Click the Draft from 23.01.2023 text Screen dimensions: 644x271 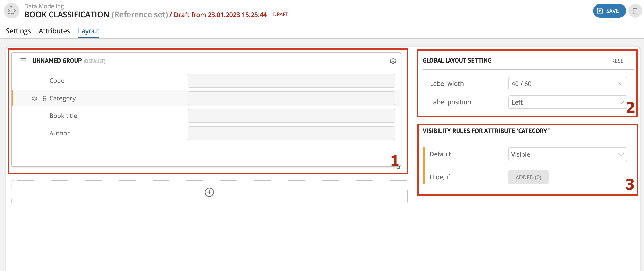click(220, 15)
